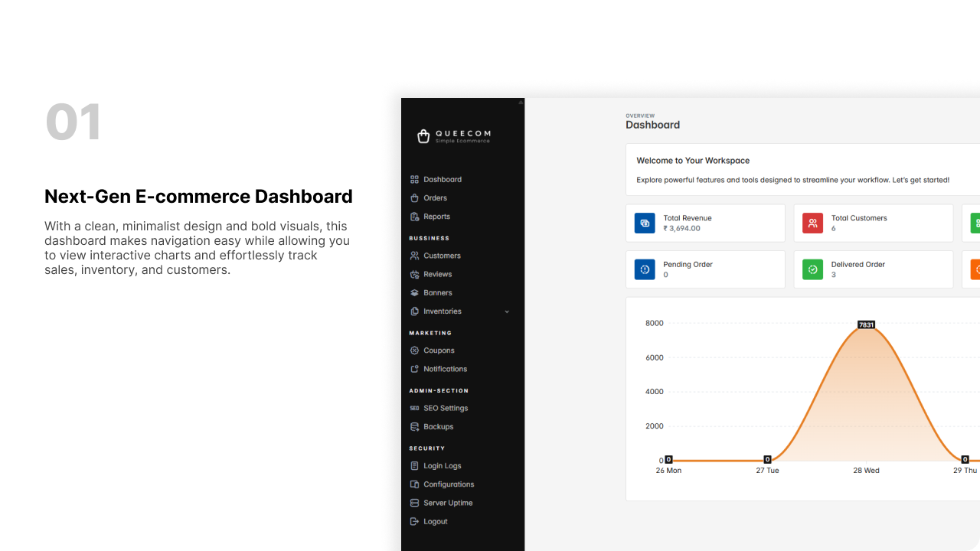This screenshot has height=551, width=980.
Task: Click the Reports icon
Action: click(414, 217)
